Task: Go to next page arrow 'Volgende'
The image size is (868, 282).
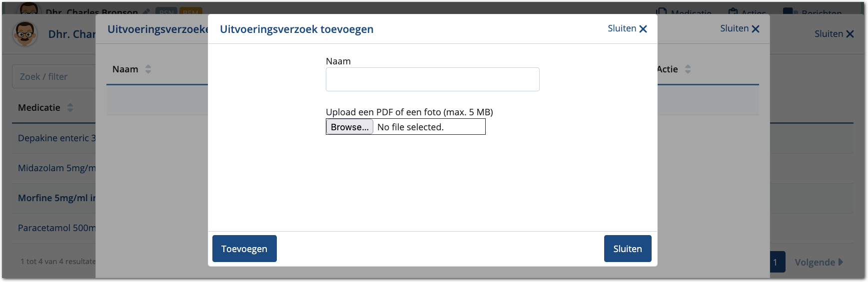Action: coord(819,262)
